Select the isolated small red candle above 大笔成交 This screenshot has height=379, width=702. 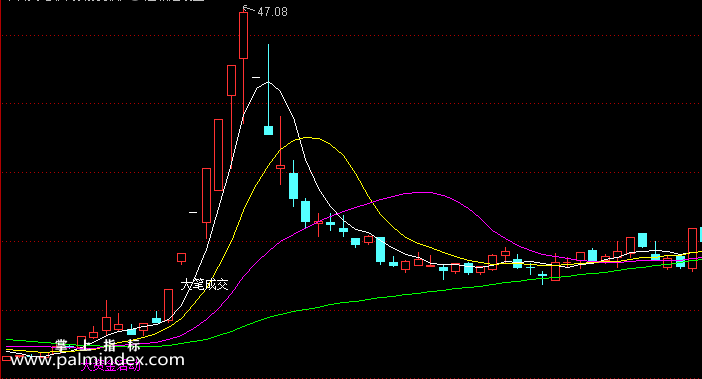(x=181, y=257)
